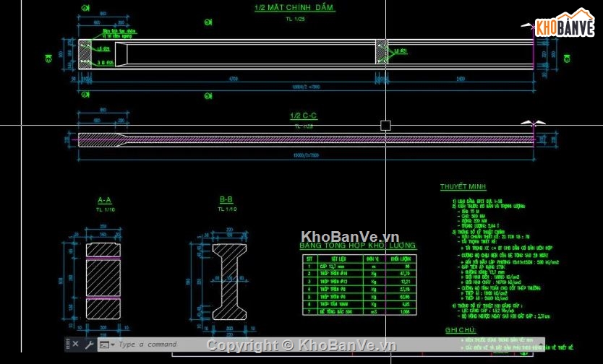603x364 pixels.
Task: Select the 'BẢNG TỔNG HỢP KHỐI LƯỢNG' table title
Action: click(358, 246)
